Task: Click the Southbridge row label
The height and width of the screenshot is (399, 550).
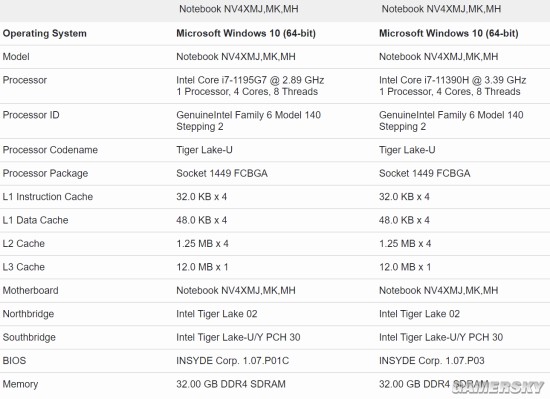Action: tap(29, 337)
